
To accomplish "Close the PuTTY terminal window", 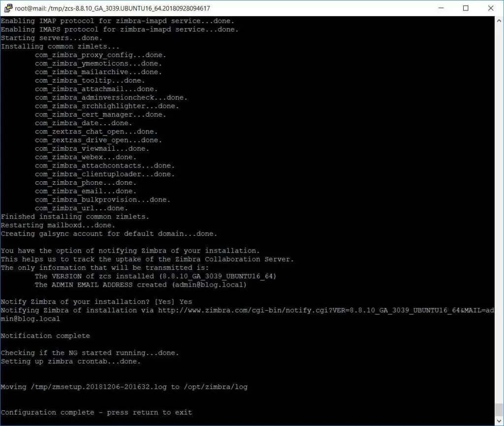I will click(491, 8).
